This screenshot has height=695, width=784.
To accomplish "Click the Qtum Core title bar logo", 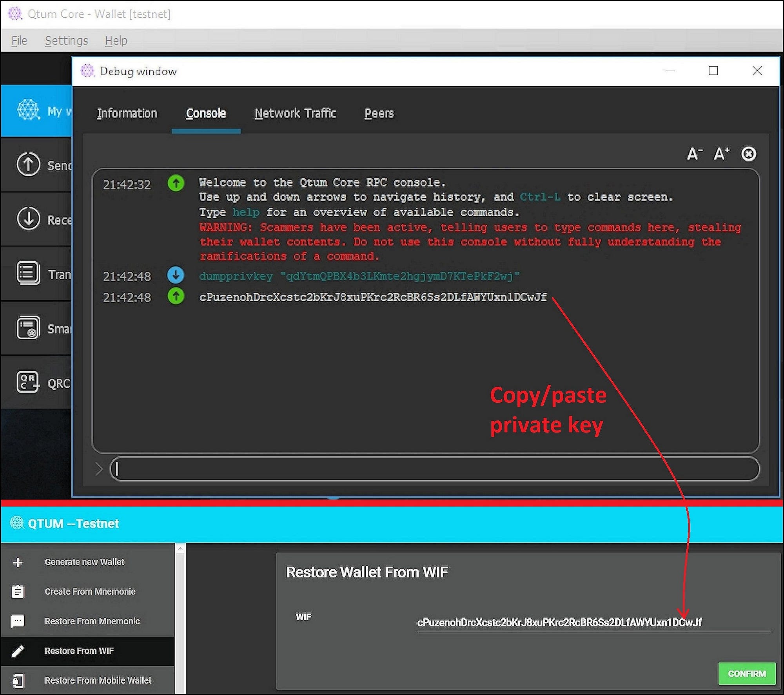I will (x=15, y=14).
